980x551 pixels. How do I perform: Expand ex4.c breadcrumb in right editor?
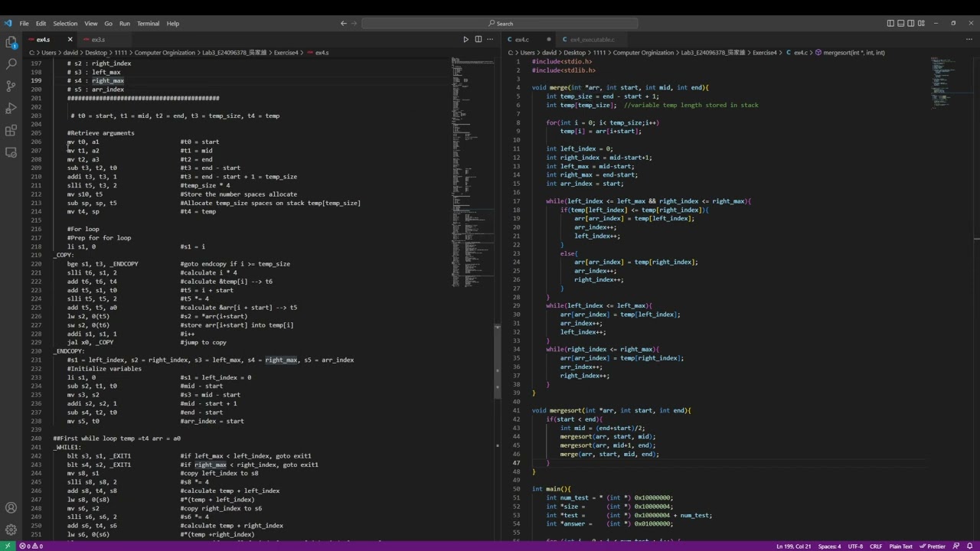coord(801,53)
